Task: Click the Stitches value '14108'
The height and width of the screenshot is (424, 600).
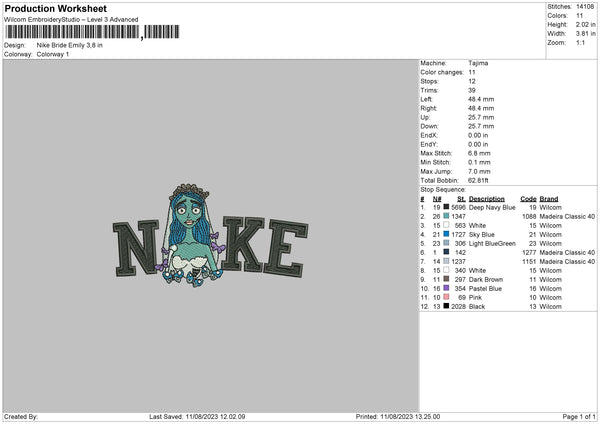Action: point(585,7)
